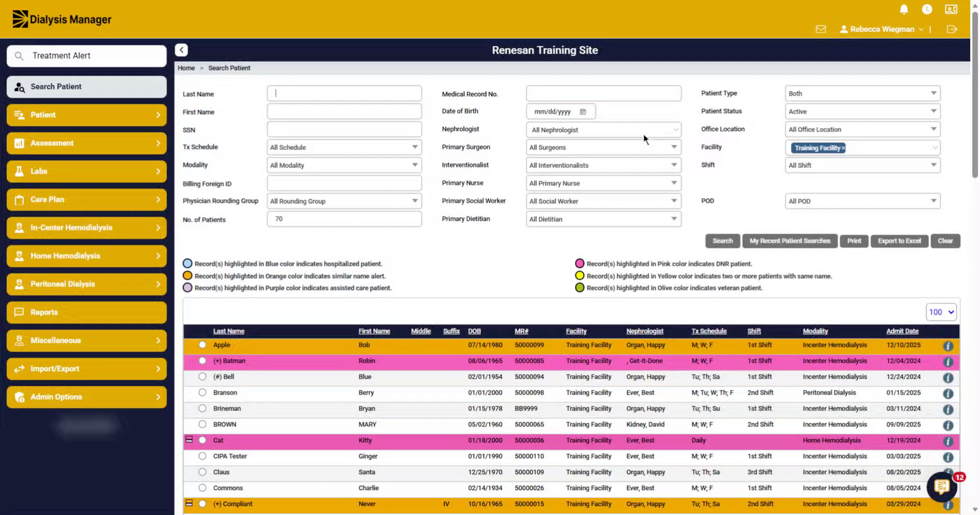Open info icon for Branson Berry row
Viewport: 980px width, 515px height.
[948, 393]
